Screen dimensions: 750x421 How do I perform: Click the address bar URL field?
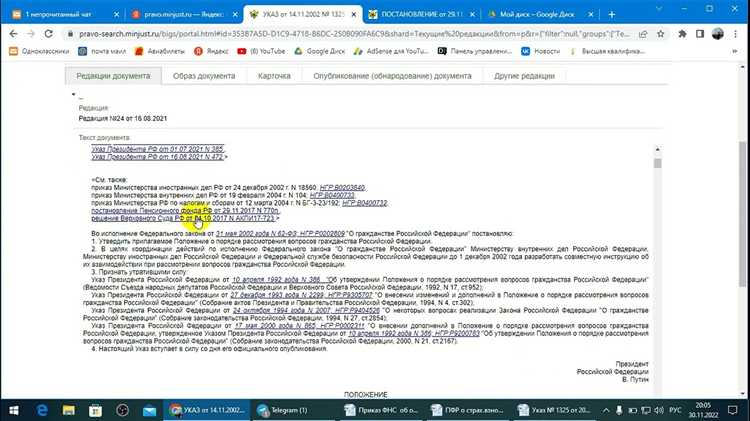point(354,34)
